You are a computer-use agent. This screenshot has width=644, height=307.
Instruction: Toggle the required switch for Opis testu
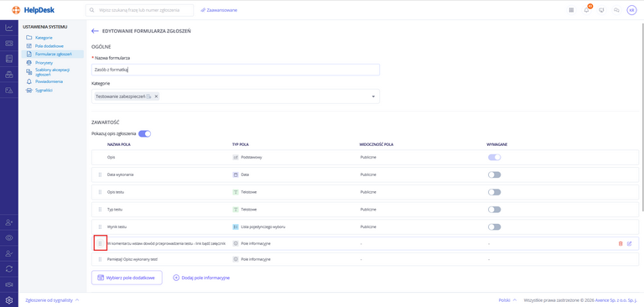pos(494,192)
